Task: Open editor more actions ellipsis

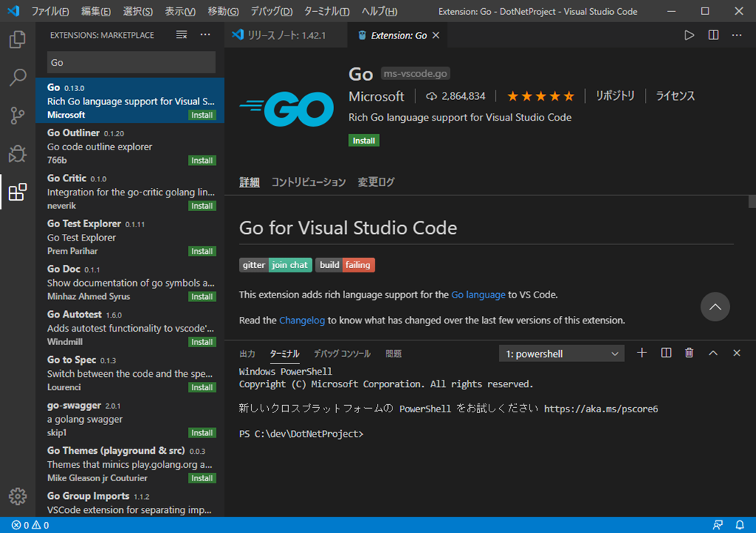Action: tap(737, 36)
